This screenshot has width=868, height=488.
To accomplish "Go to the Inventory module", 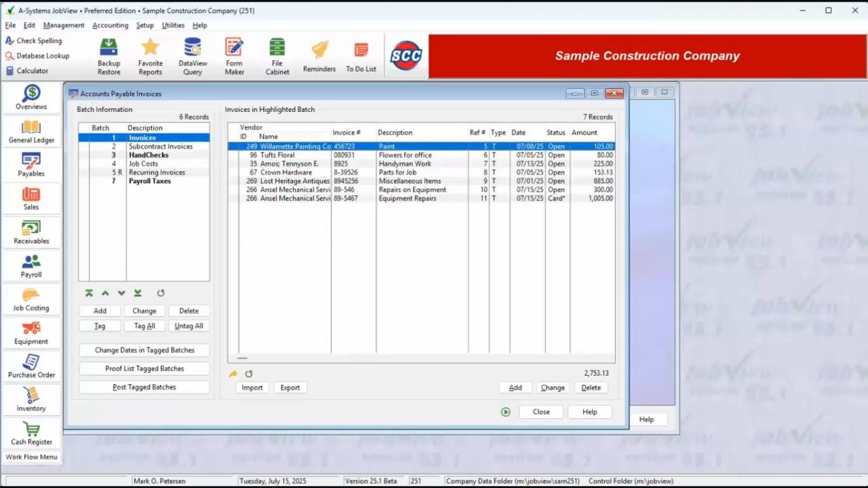I will point(31,400).
